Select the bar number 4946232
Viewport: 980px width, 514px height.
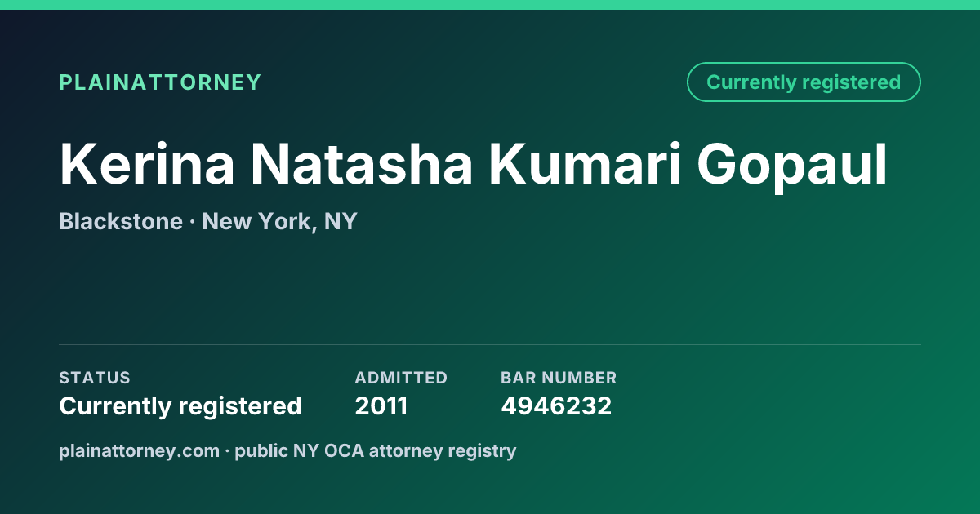[x=556, y=405]
